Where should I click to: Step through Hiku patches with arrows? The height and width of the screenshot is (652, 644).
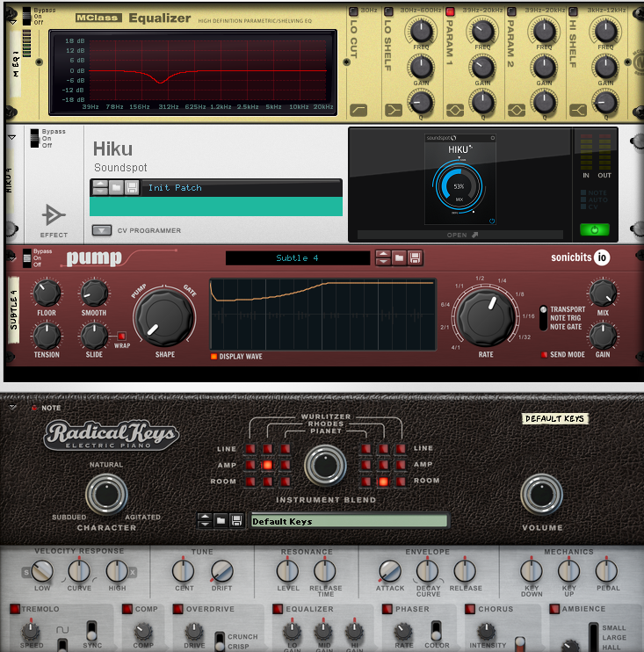tap(100, 187)
